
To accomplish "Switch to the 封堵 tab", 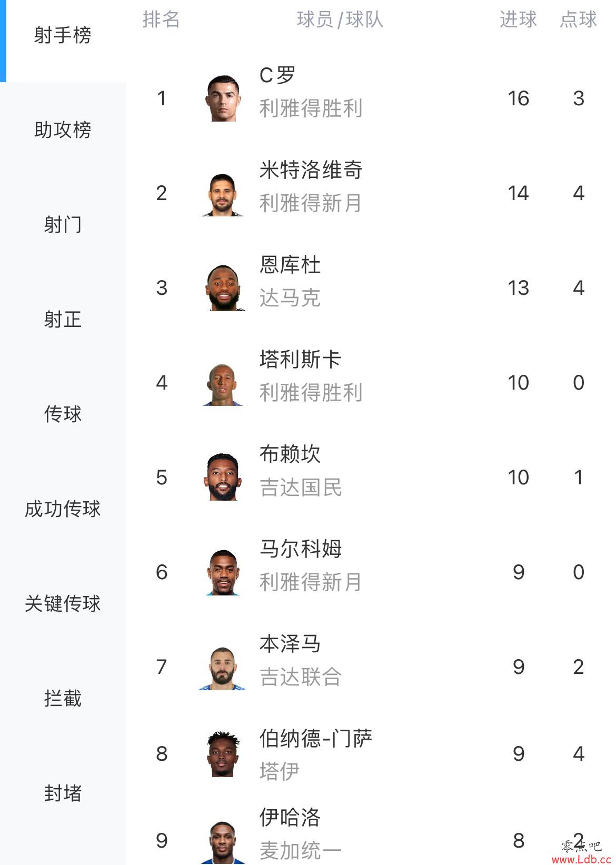I will click(63, 793).
